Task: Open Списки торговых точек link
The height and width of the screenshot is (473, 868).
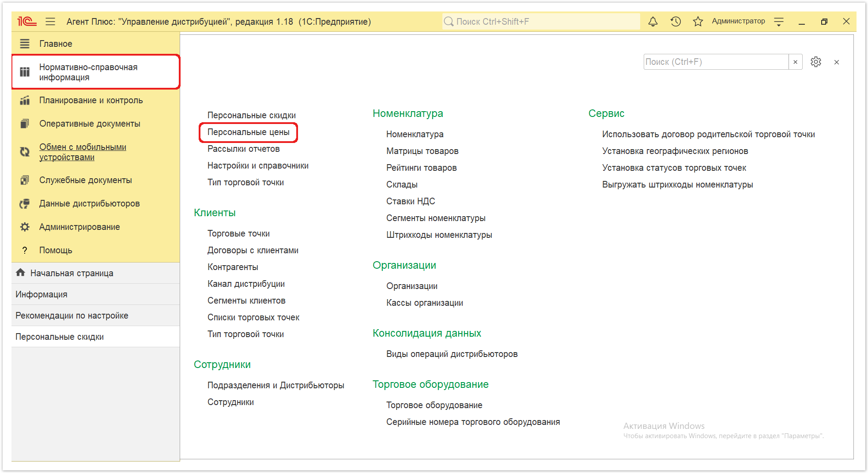Action: pos(253,317)
